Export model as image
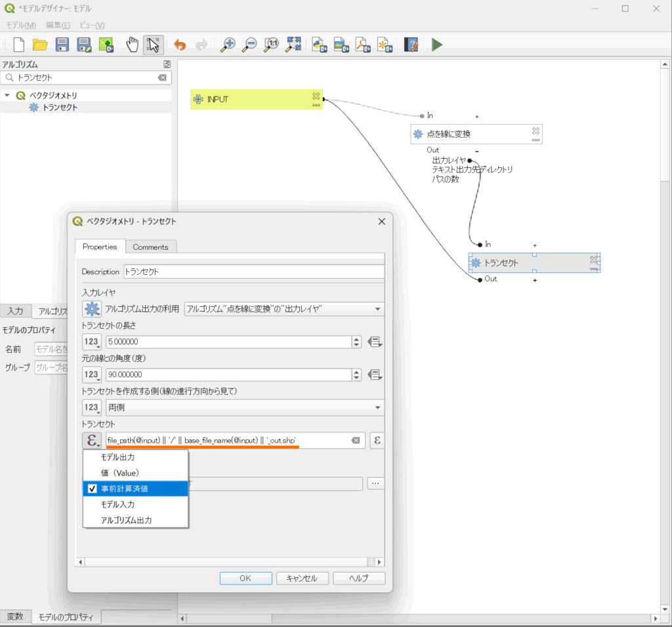The image size is (672, 627). [341, 45]
